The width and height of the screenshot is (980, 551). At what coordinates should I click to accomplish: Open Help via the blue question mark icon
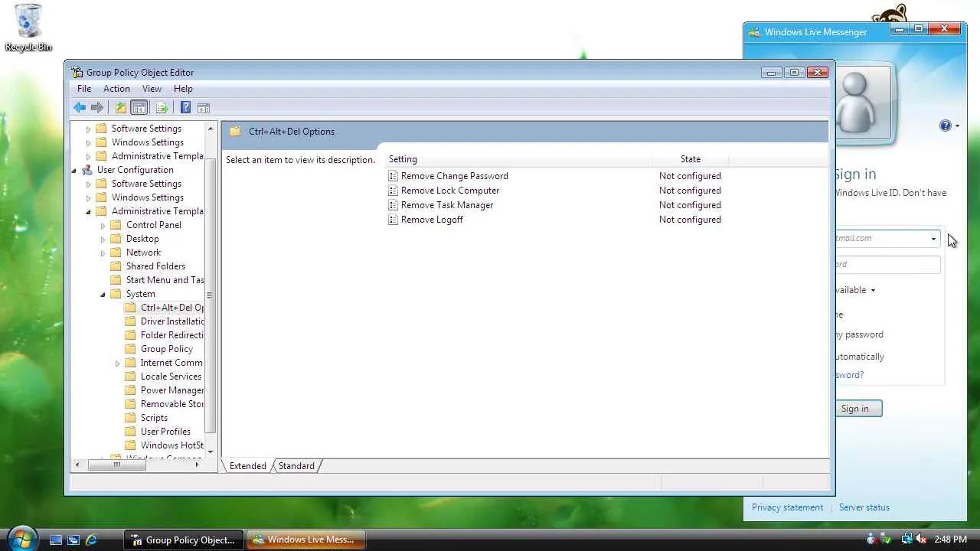coord(185,108)
